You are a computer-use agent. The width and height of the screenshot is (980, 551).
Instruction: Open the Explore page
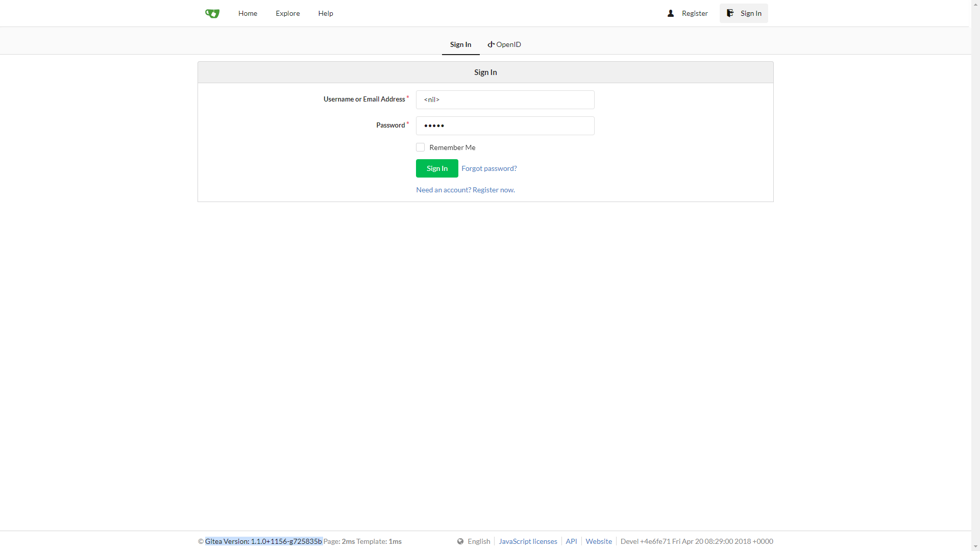[287, 13]
